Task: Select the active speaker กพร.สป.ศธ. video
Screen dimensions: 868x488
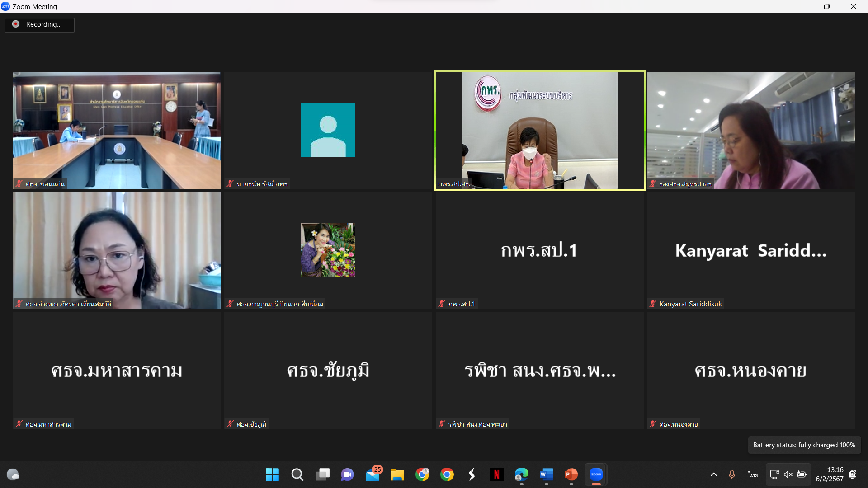Action: pyautogui.click(x=540, y=130)
